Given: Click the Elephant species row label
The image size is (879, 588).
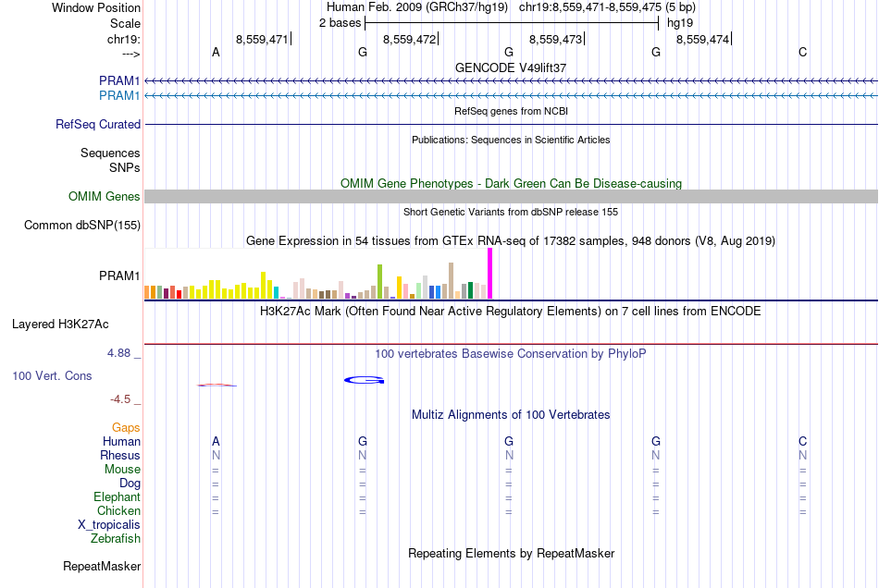Looking at the screenshot, I should pyautogui.click(x=118, y=496).
